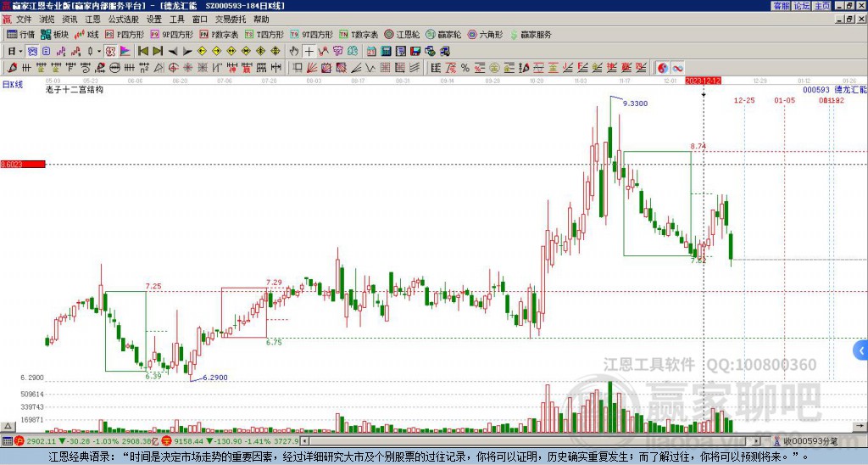Viewport: 868px width, 465px height.
Task: Click the volume pane up-arrow button
Action: [7, 426]
